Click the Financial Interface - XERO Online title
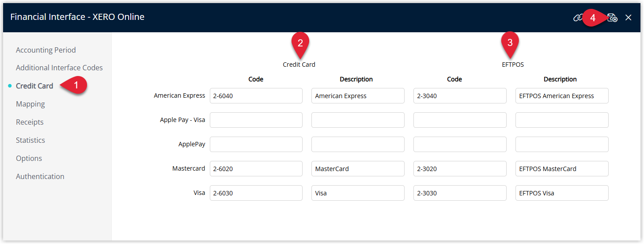Image resolution: width=644 pixels, height=244 pixels. pos(77,17)
